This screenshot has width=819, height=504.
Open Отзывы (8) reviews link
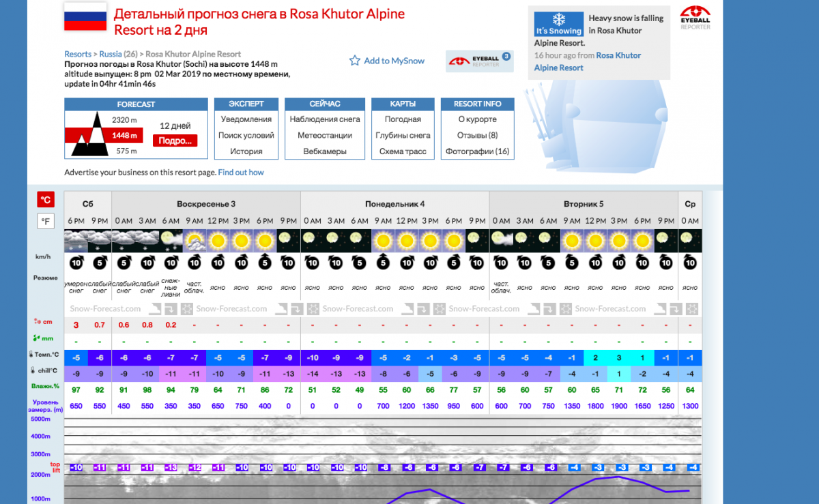click(x=478, y=135)
